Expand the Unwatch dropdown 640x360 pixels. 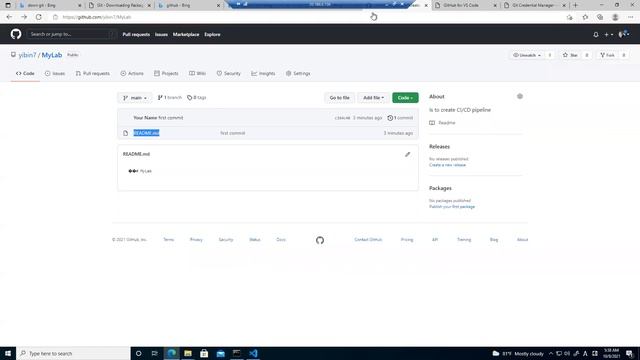527,55
